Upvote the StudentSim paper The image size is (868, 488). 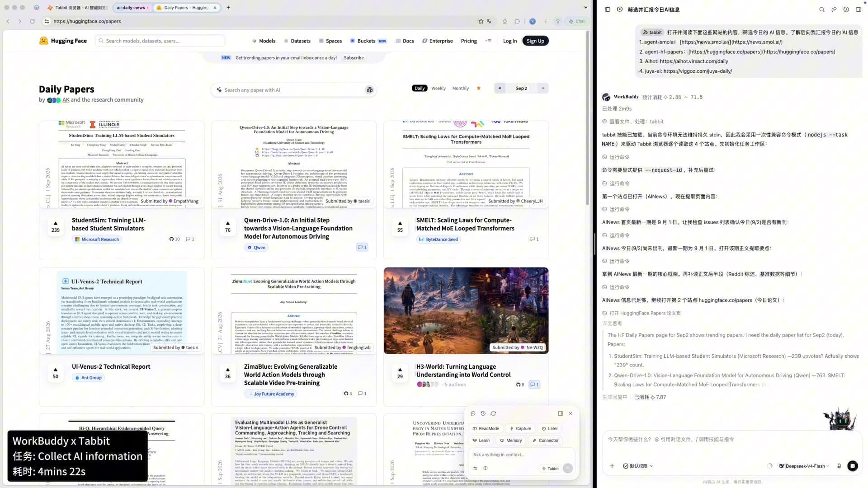coord(56,226)
